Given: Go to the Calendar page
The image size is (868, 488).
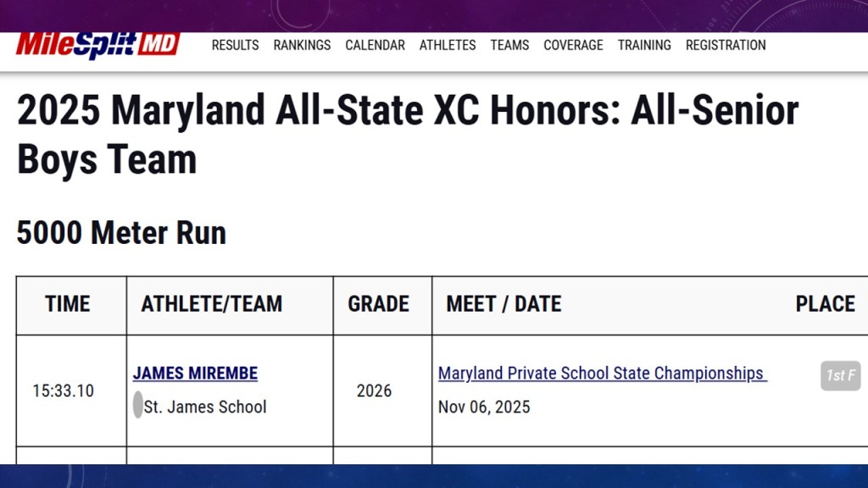Looking at the screenshot, I should 375,45.
